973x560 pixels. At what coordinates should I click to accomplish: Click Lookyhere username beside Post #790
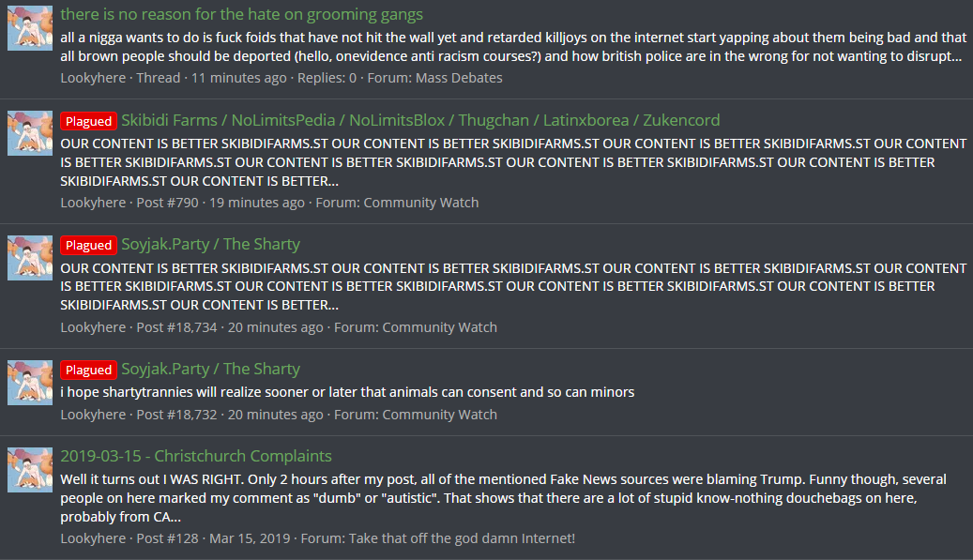(x=93, y=203)
